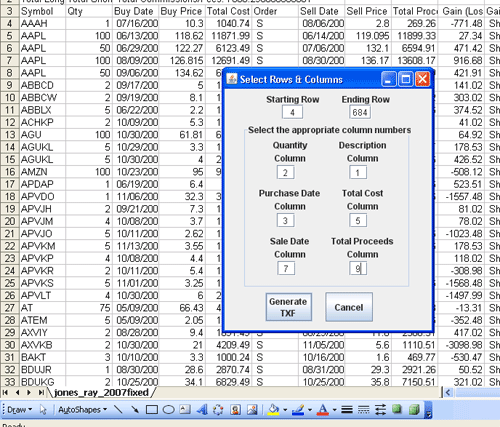The height and width of the screenshot is (427, 500).
Task: Select row 27 header
Action: pyautogui.click(x=9, y=308)
